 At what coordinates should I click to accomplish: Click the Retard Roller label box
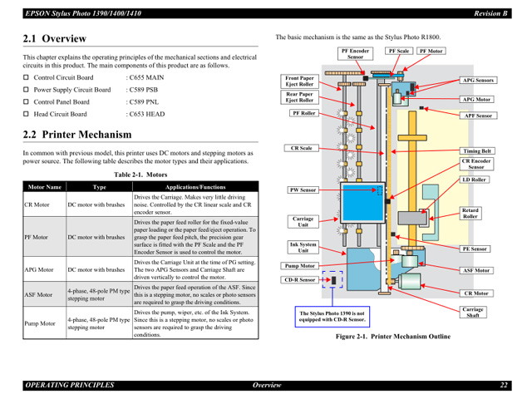pos(471,214)
